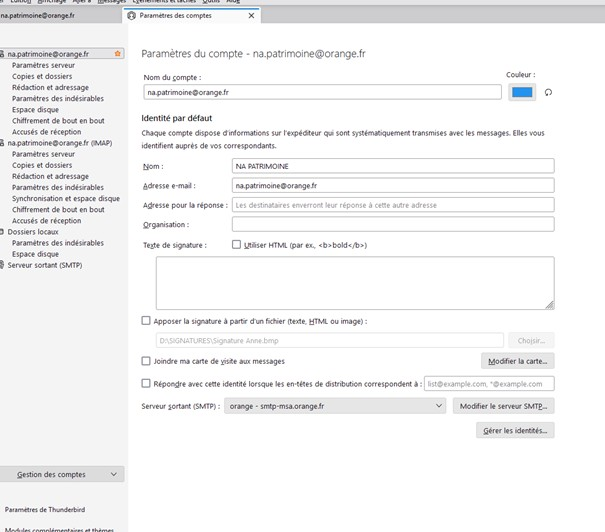This screenshot has height=532, width=605.
Task: Close the Paramètres des comptes tab
Action: tap(251, 15)
